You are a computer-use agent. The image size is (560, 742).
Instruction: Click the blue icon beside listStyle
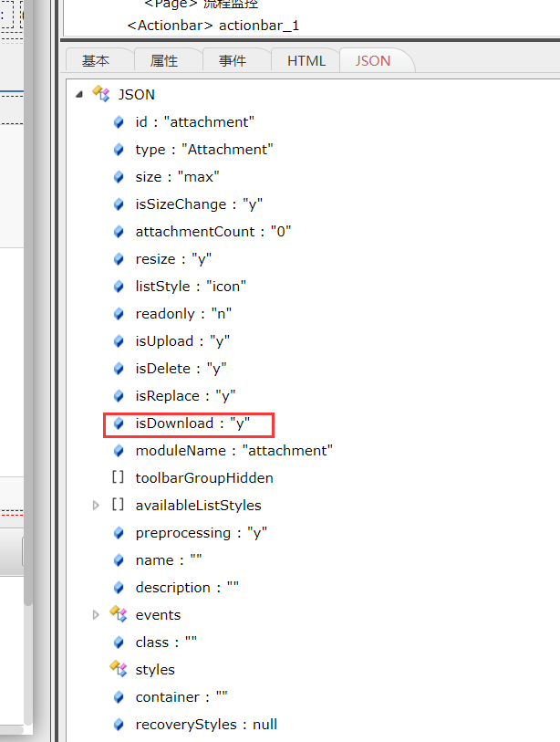click(x=119, y=287)
